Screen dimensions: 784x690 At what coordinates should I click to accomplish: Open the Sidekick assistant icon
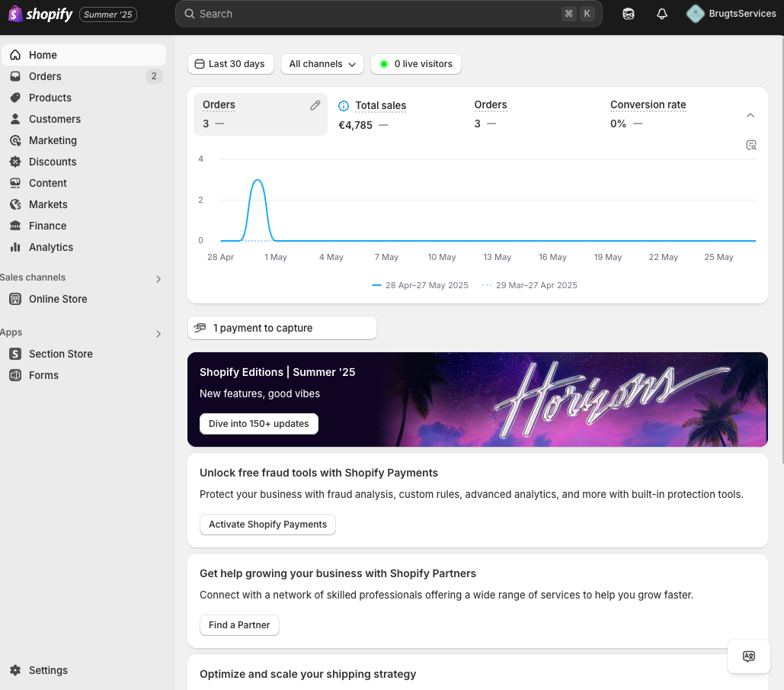tap(628, 14)
